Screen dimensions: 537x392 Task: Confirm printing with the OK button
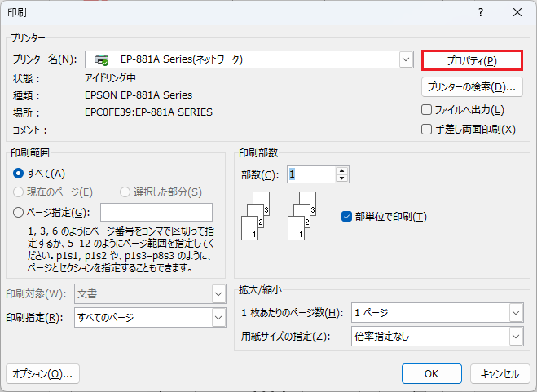[x=432, y=373]
